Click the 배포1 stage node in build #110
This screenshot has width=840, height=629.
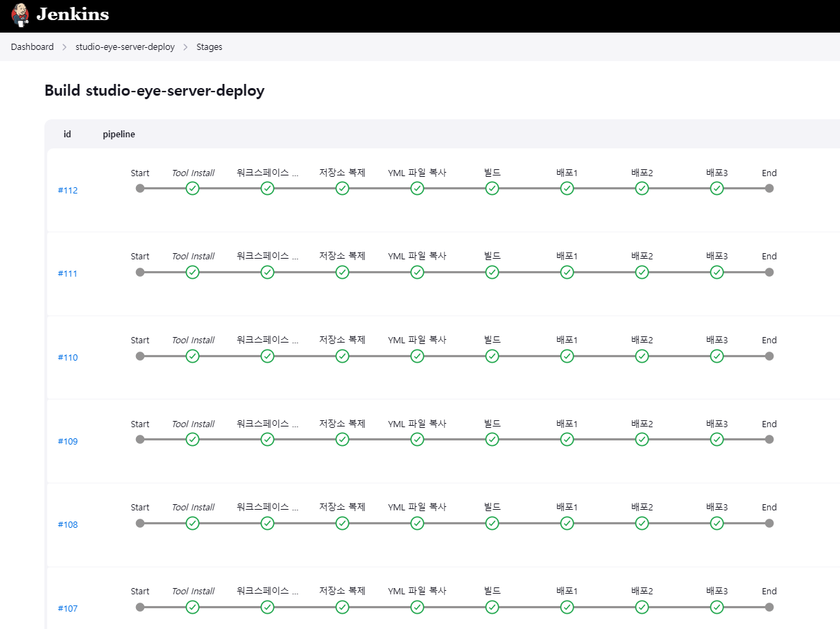point(567,356)
